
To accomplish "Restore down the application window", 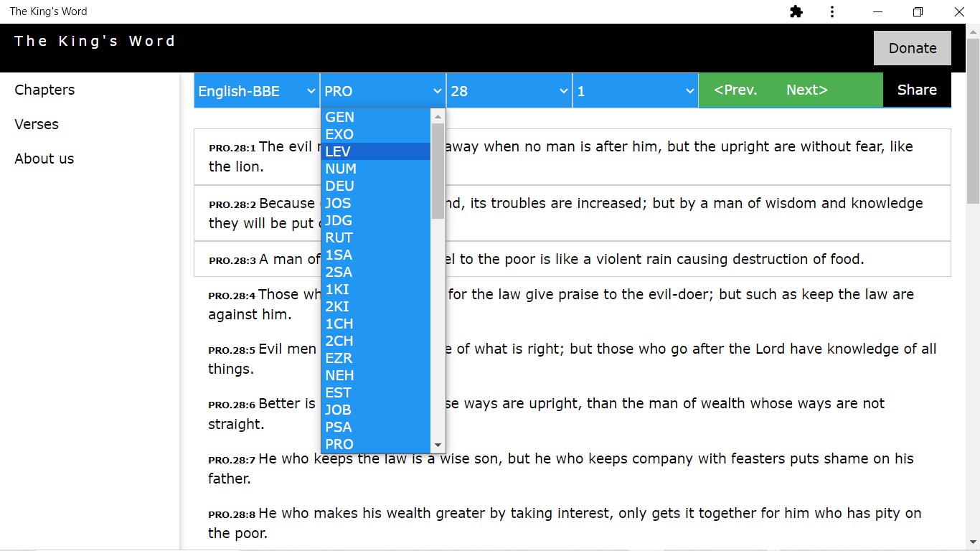I will click(x=918, y=11).
